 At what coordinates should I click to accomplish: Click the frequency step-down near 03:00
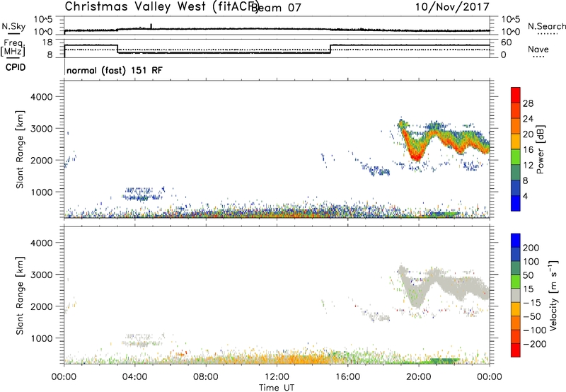tap(117, 49)
